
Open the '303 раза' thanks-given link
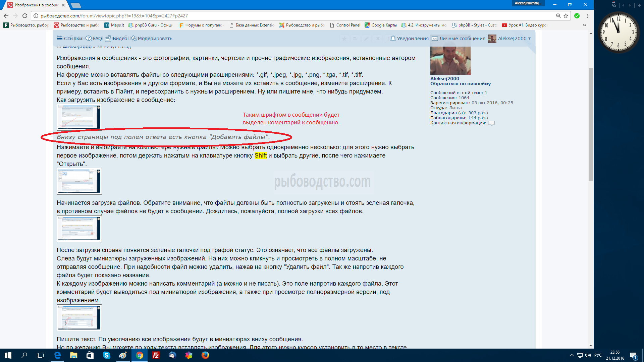[478, 113]
